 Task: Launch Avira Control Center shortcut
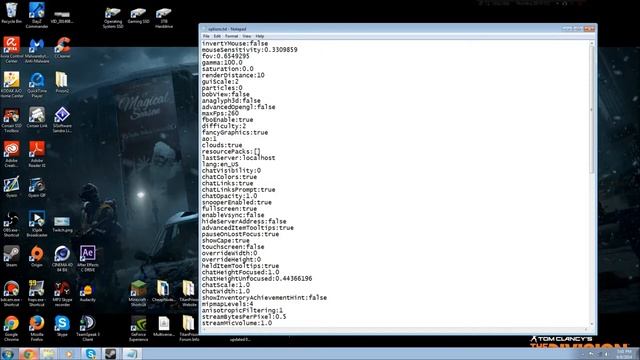click(11, 49)
